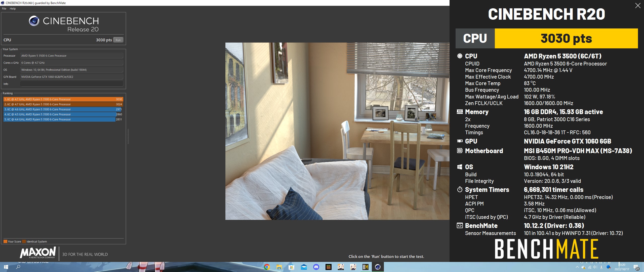
Task: Click the large BENCHMATE logo
Action: pos(546,249)
